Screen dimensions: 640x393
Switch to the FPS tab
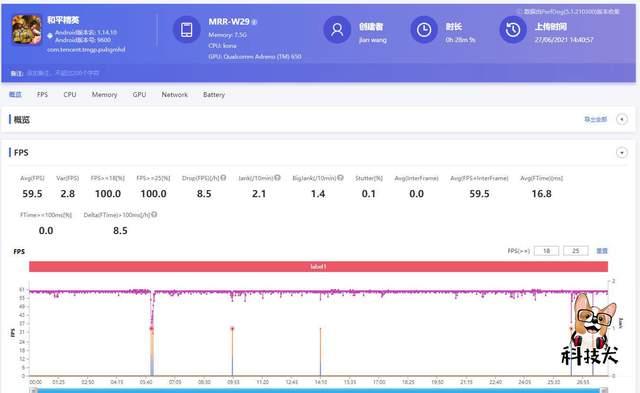click(42, 95)
